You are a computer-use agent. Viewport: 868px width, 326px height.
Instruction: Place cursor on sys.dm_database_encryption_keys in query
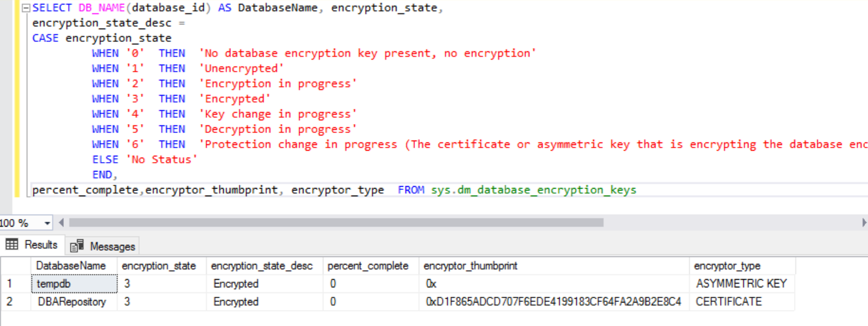pos(533,190)
